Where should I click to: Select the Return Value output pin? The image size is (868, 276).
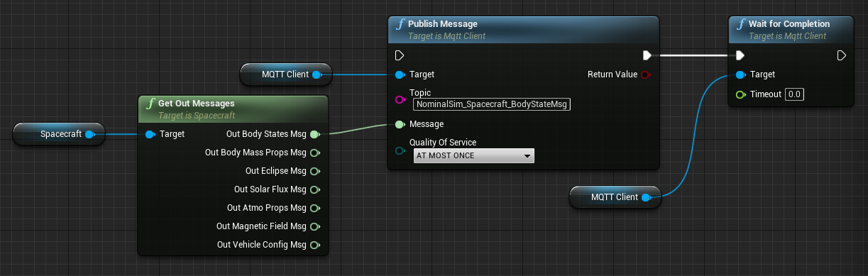pos(645,74)
